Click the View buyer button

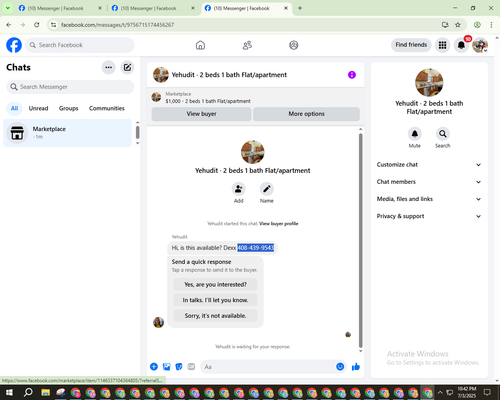(x=201, y=114)
